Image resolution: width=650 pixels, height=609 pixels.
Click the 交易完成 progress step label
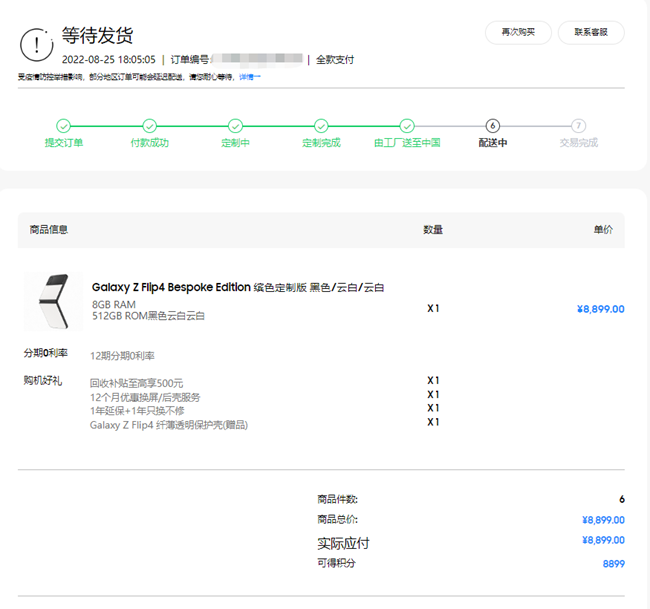(x=578, y=143)
